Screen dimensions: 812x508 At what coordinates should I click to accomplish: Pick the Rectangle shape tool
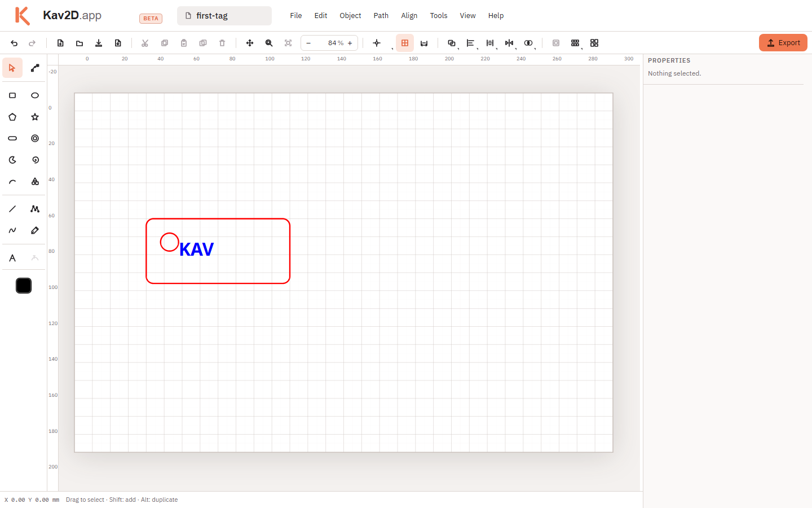(x=12, y=95)
